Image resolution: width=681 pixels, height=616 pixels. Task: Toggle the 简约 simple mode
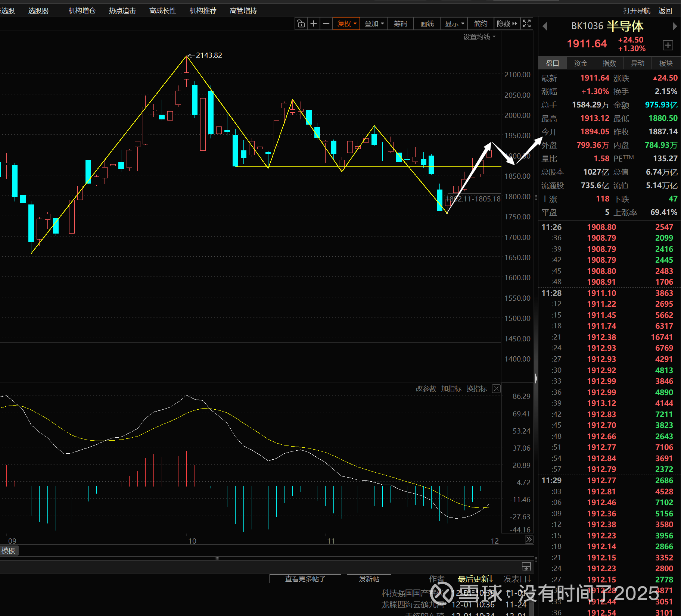[481, 24]
